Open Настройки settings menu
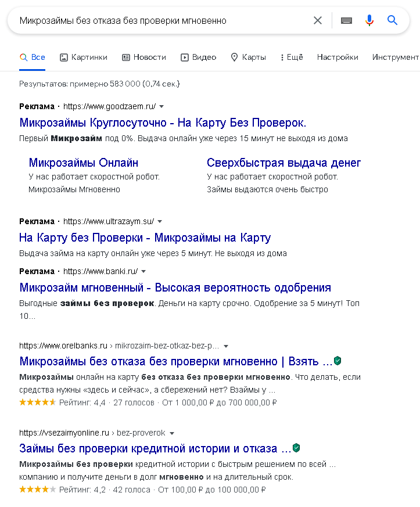 pyautogui.click(x=338, y=57)
